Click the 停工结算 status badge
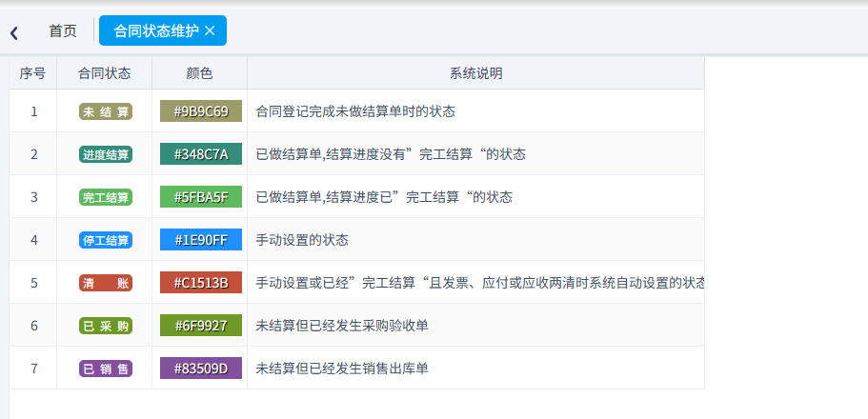The height and width of the screenshot is (419, 868). click(106, 240)
